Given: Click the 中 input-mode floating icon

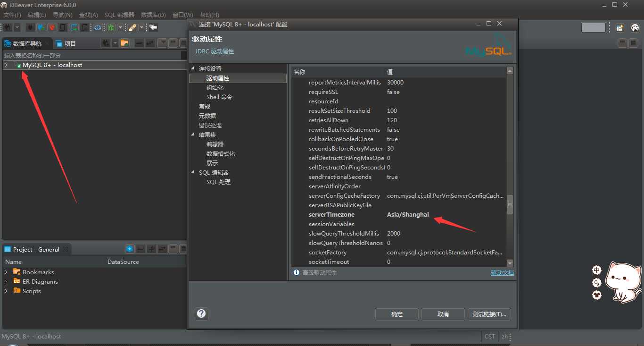Looking at the screenshot, I should (x=597, y=270).
